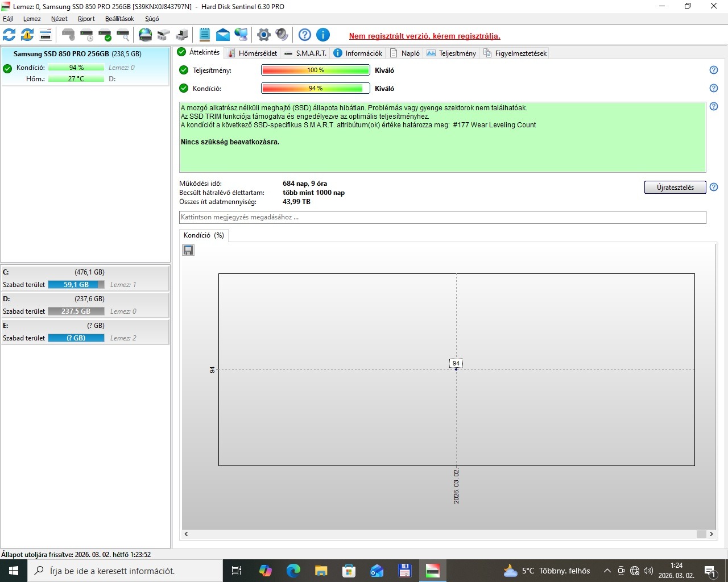This screenshot has height=582, width=728.
Task: Select the Áttekintés tab
Action: pos(198,52)
